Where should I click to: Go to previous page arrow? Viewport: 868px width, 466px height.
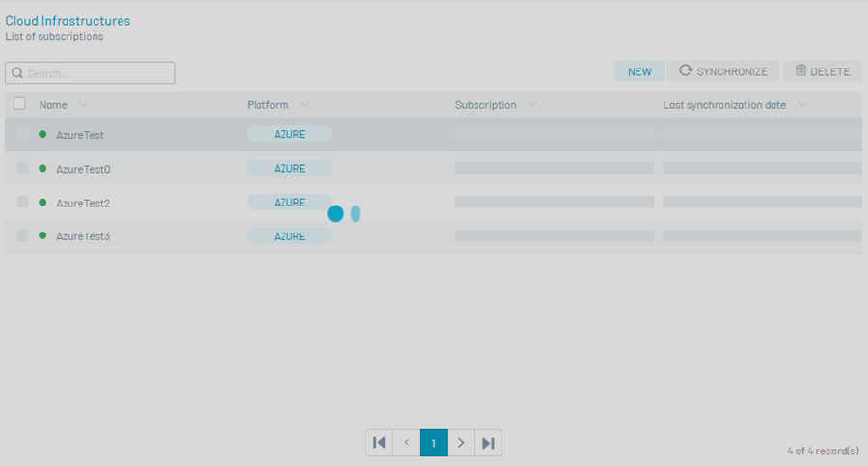click(406, 443)
